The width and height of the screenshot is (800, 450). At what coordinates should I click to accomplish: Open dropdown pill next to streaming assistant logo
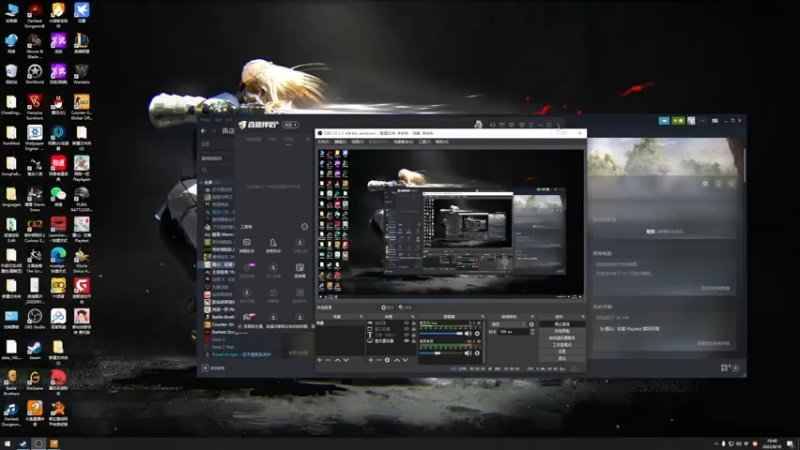pos(290,124)
